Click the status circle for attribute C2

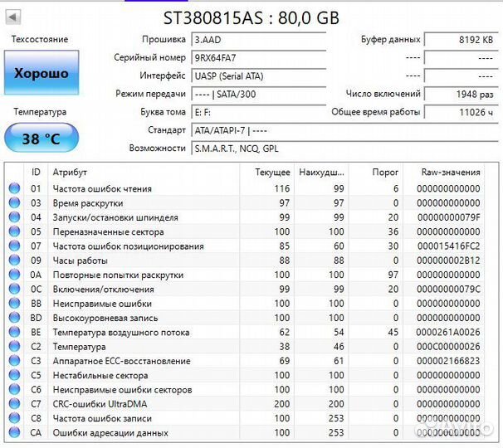[14, 346]
